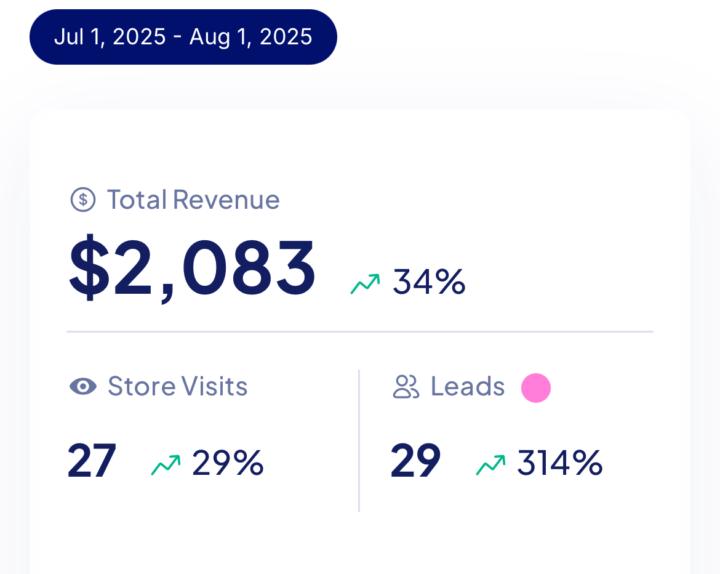The image size is (720, 574).
Task: Select the Leads label
Action: [x=467, y=387]
